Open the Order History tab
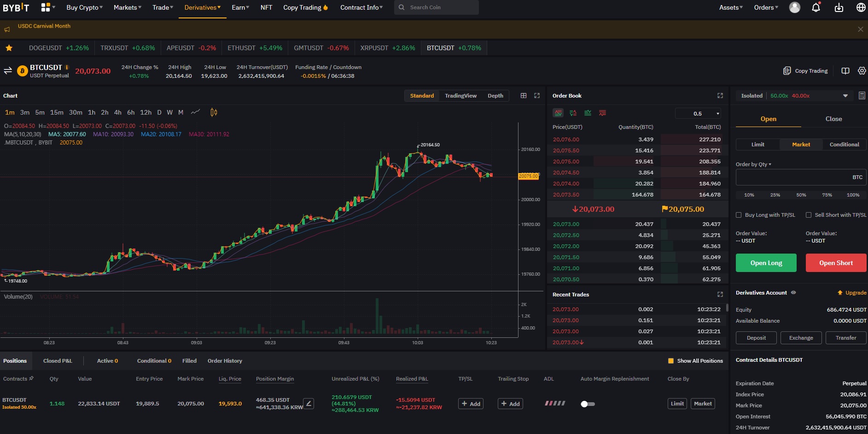 [x=225, y=361]
